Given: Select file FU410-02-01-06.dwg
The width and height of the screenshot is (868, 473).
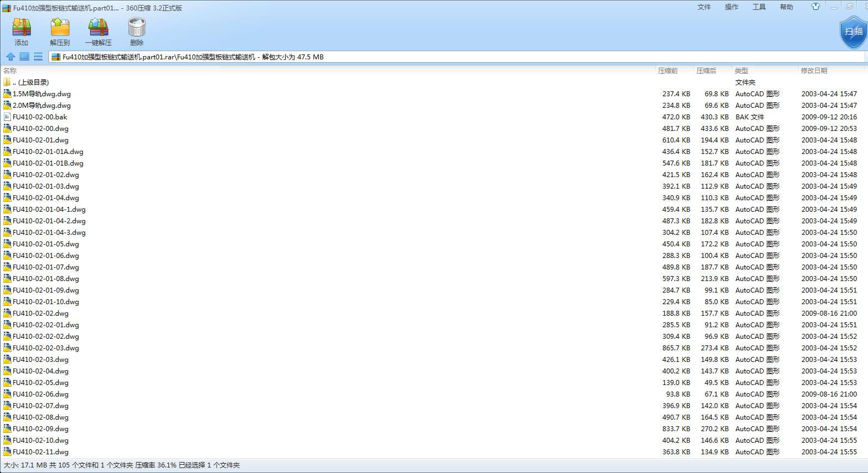Looking at the screenshot, I should (46, 256).
